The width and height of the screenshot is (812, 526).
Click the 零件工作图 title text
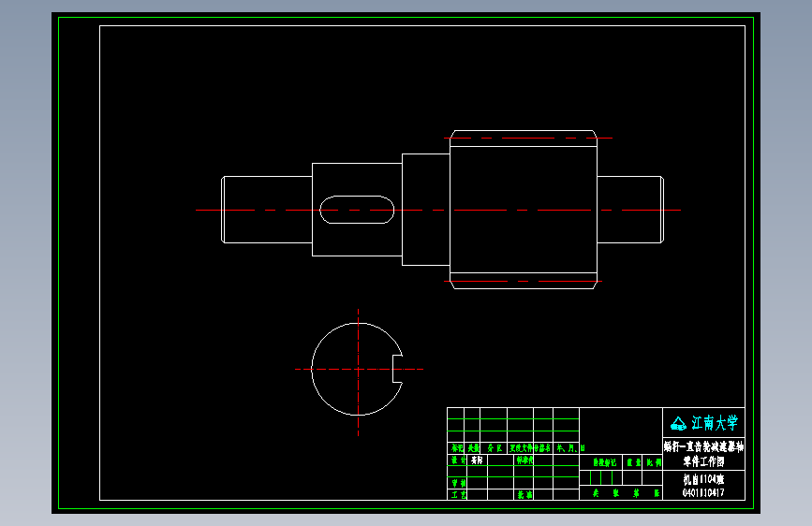pyautogui.click(x=703, y=460)
